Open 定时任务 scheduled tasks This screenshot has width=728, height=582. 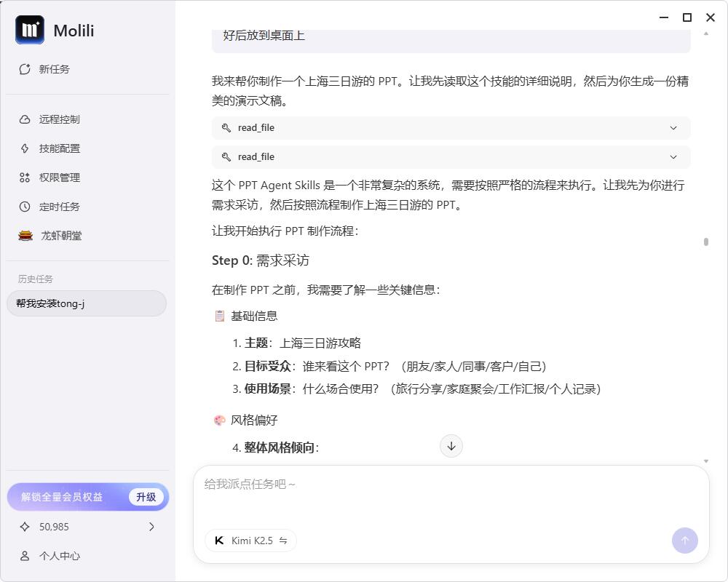pyautogui.click(x=59, y=207)
